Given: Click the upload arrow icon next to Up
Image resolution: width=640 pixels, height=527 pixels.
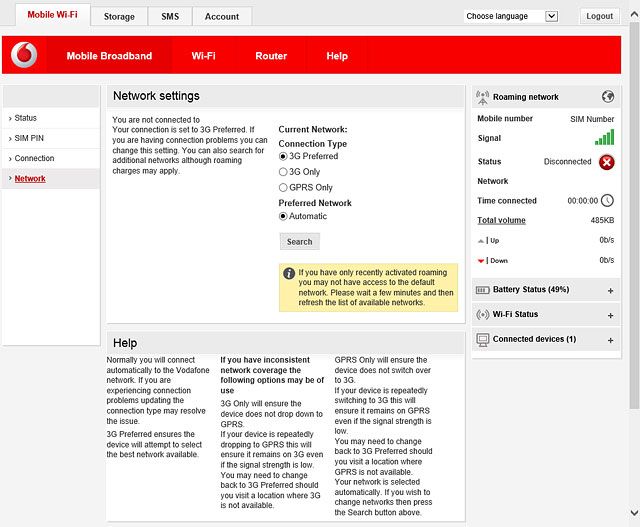Looking at the screenshot, I should point(481,241).
